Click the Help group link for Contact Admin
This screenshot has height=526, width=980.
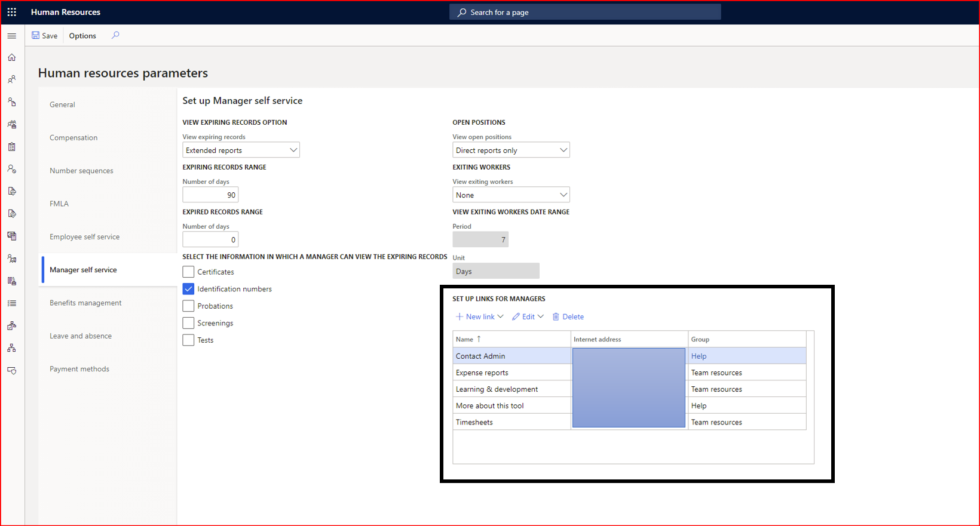coord(699,356)
